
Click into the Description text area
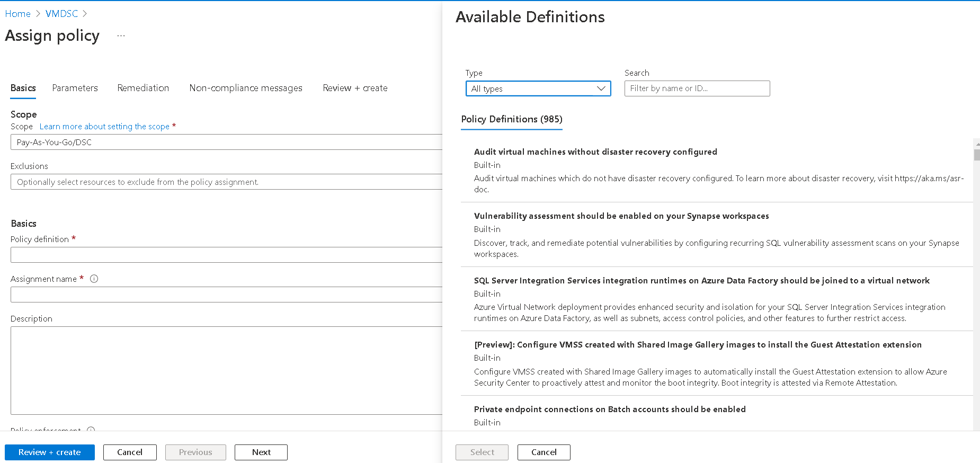pos(226,370)
